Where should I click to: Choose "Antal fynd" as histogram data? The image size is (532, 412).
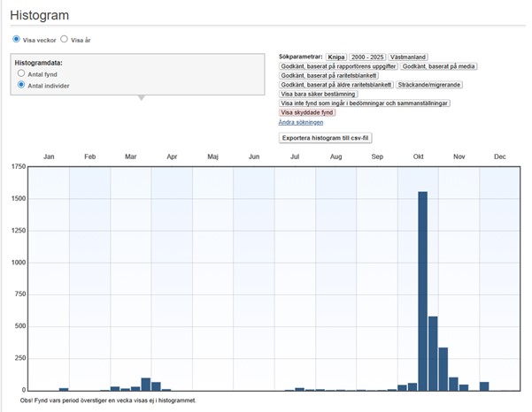pyautogui.click(x=21, y=74)
